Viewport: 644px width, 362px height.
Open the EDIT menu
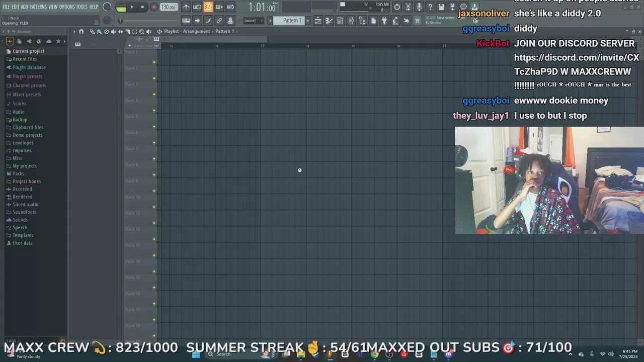click(x=16, y=7)
